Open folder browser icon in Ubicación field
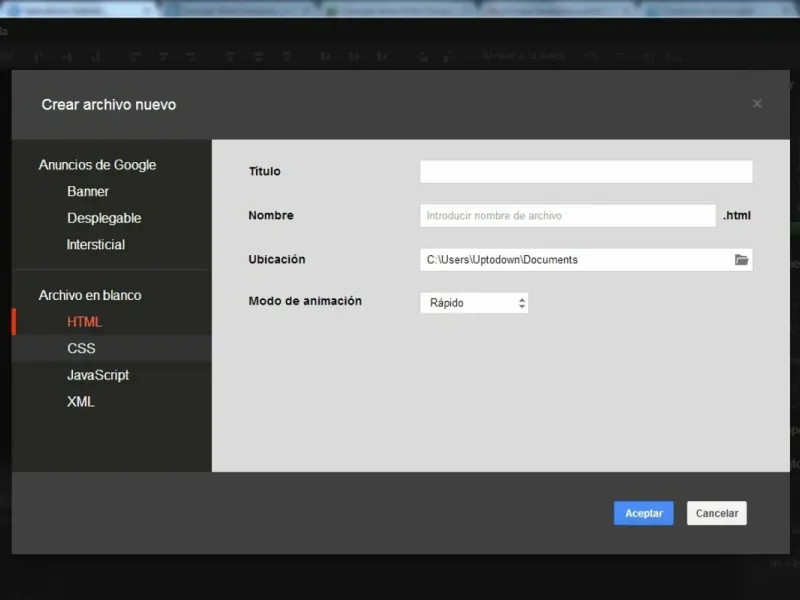The image size is (800, 600). click(x=741, y=260)
